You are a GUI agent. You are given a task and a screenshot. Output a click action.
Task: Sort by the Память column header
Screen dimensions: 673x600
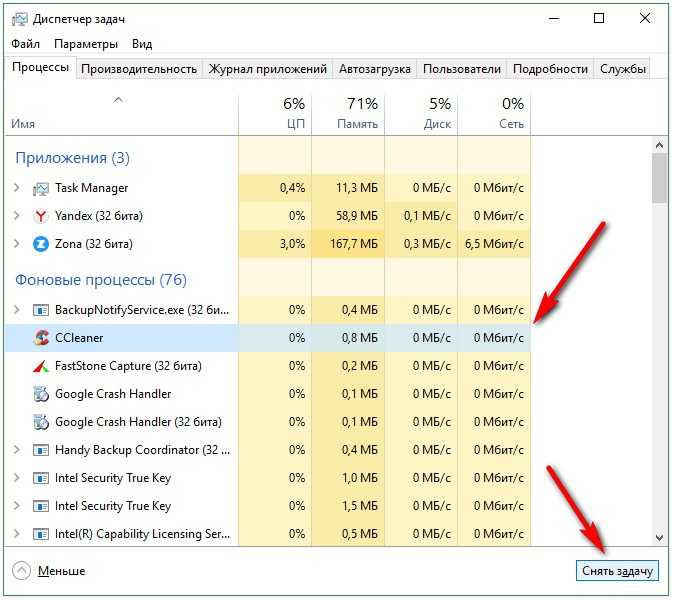pos(348,114)
